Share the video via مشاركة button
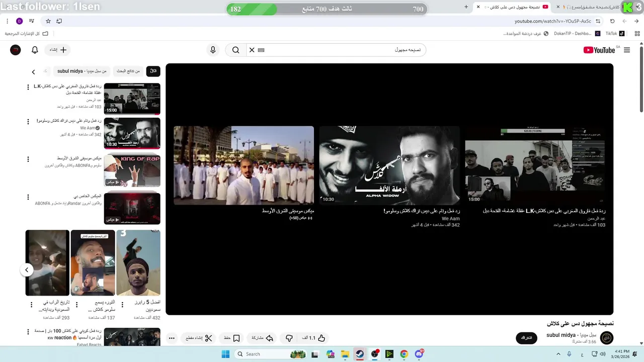The width and height of the screenshot is (644, 362). [x=262, y=338]
